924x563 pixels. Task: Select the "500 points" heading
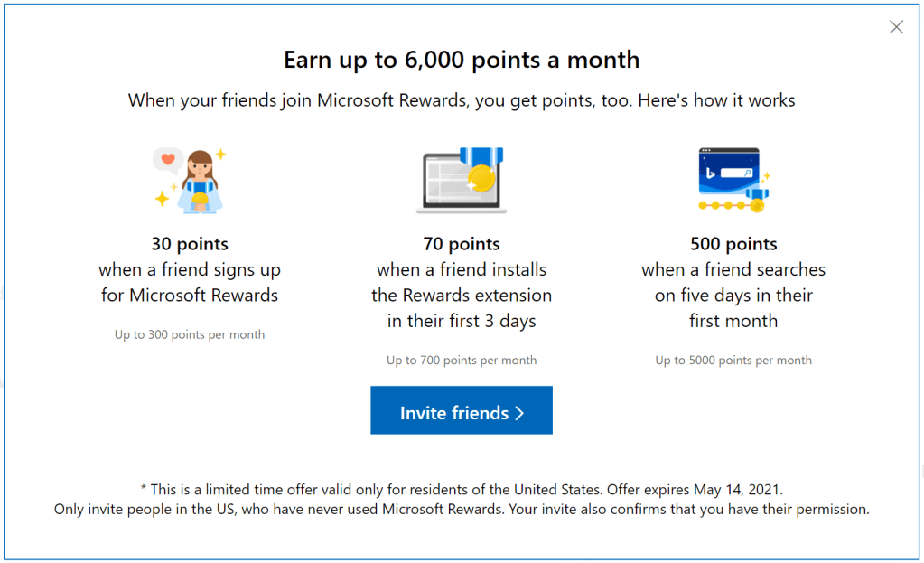733,244
